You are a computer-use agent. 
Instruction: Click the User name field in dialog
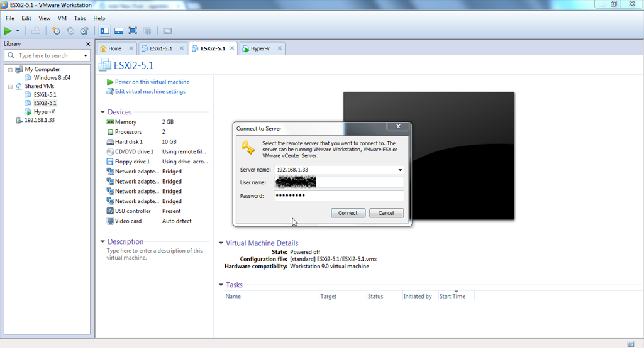point(339,182)
